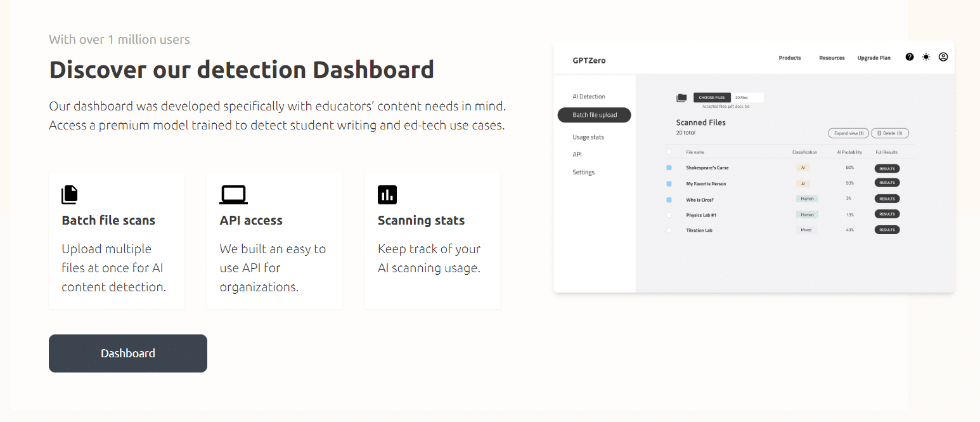Screen dimensions: 980x422
Task: Toggle the sun brightness theme icon
Action: point(926,57)
